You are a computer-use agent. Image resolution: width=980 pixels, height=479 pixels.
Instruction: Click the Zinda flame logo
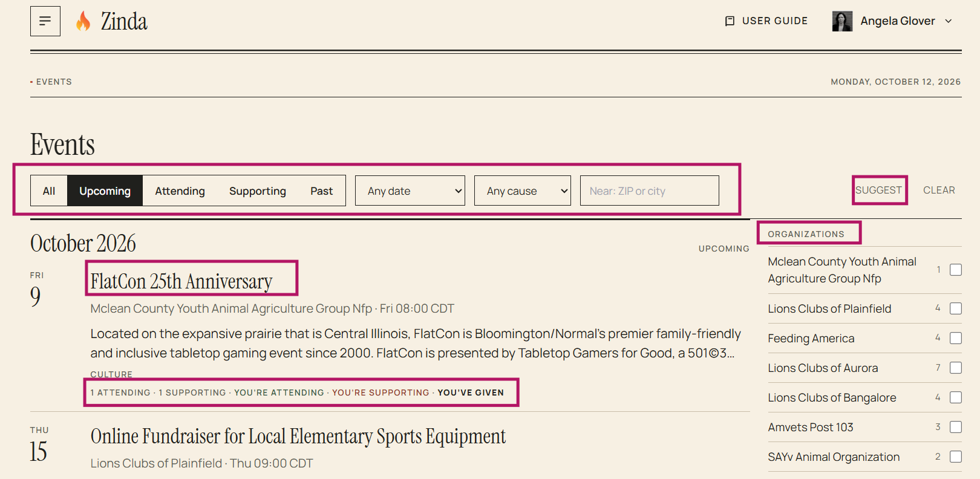coord(83,21)
